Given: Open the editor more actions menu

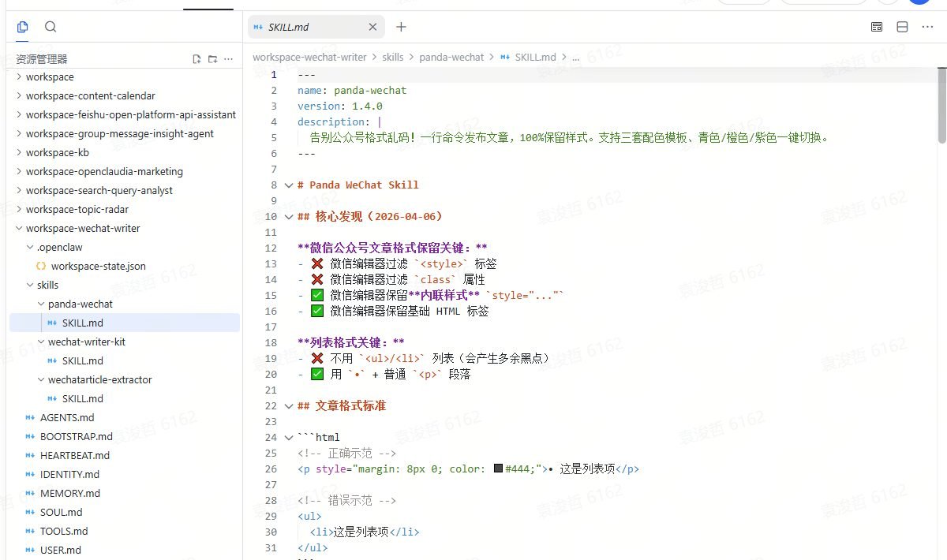Looking at the screenshot, I should (x=927, y=27).
